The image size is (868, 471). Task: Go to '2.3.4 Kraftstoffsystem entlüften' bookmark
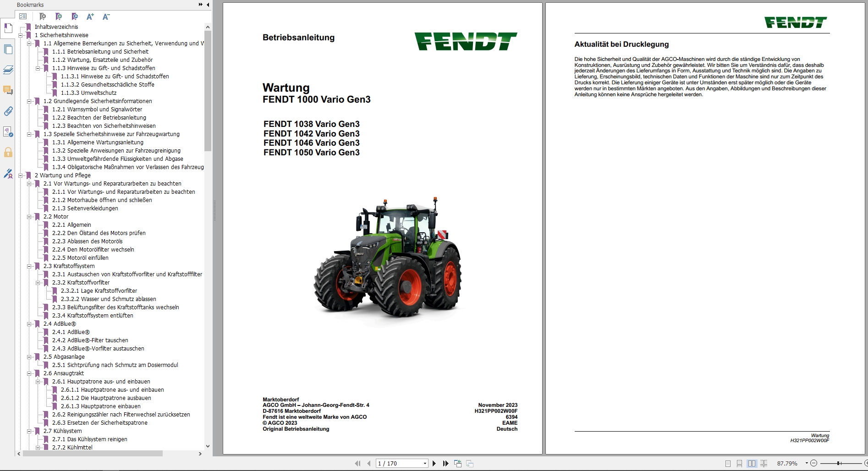[93, 316]
